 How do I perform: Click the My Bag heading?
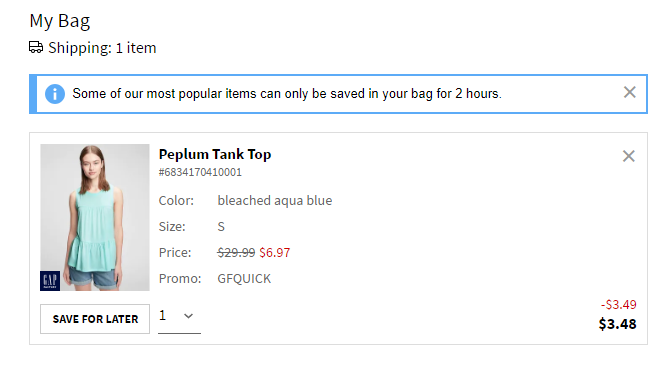click(x=60, y=21)
